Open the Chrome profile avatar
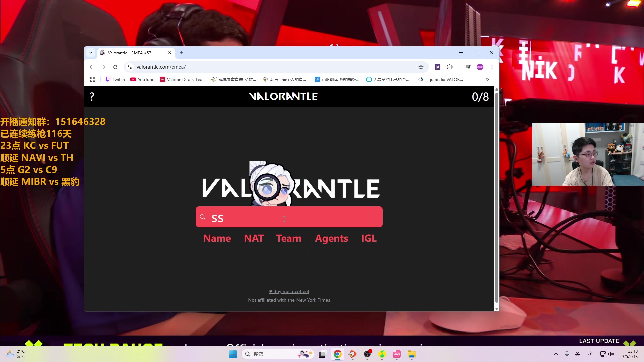This screenshot has height=362, width=644. 480,67
